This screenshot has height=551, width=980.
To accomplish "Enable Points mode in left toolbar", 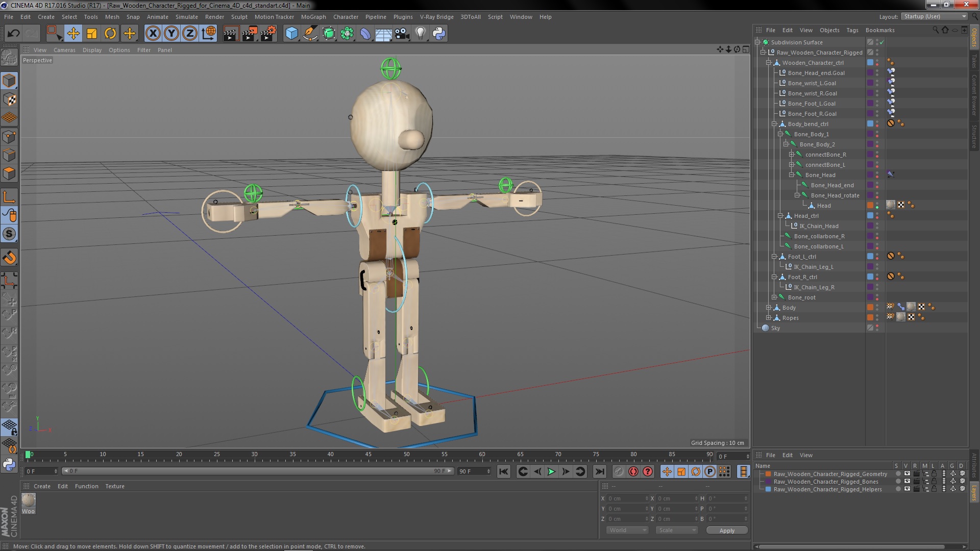I will click(x=9, y=137).
